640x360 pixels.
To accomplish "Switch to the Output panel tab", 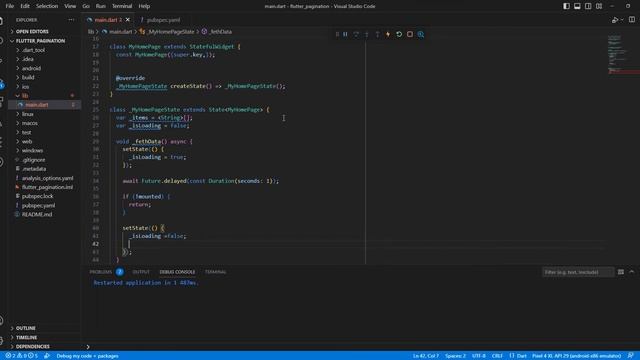I will point(141,272).
